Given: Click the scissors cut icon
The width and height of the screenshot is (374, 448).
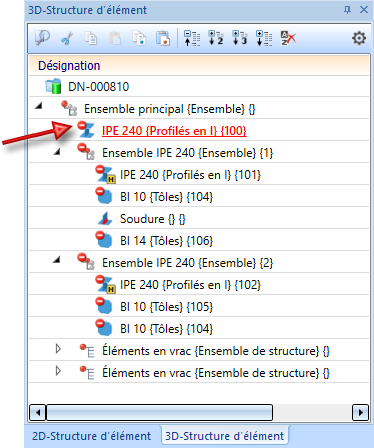Looking at the screenshot, I should (x=67, y=38).
